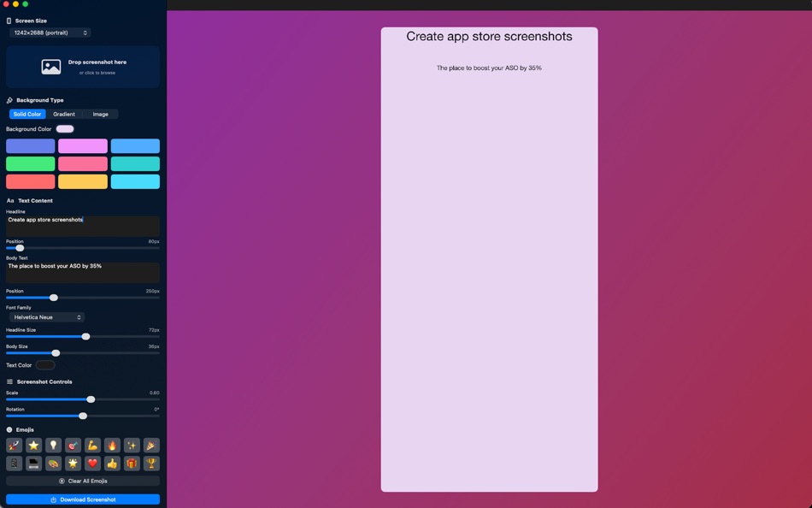Add the red heart emoji

[91, 464]
